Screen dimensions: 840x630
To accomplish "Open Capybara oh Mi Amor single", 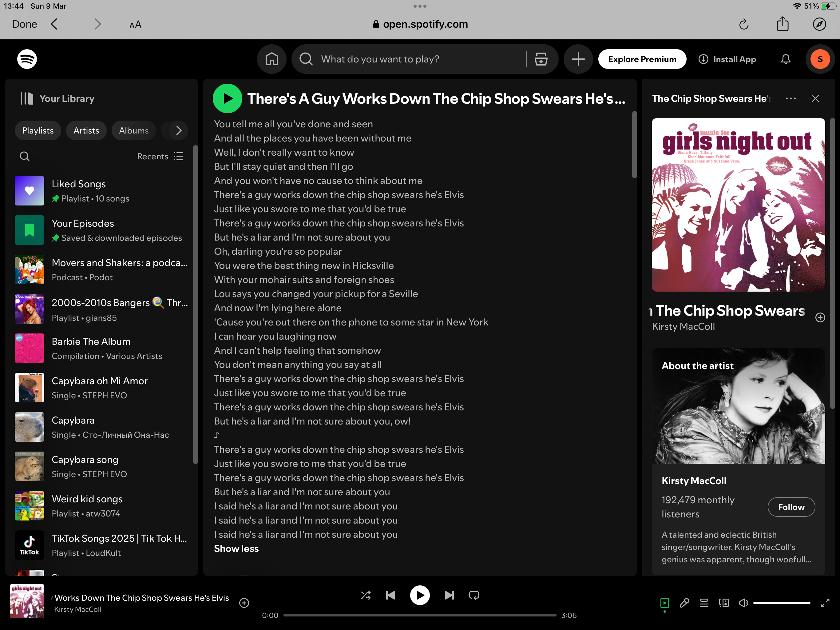I will tap(101, 388).
